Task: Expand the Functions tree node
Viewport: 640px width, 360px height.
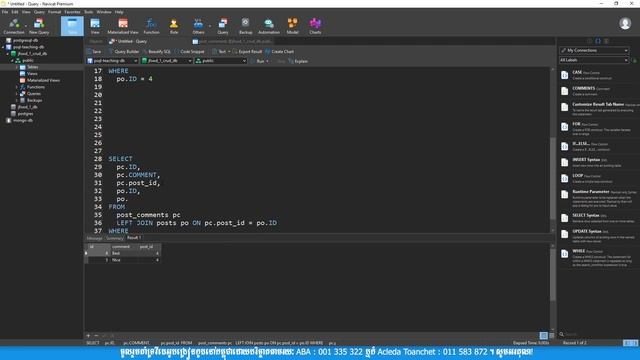Action: point(17,87)
